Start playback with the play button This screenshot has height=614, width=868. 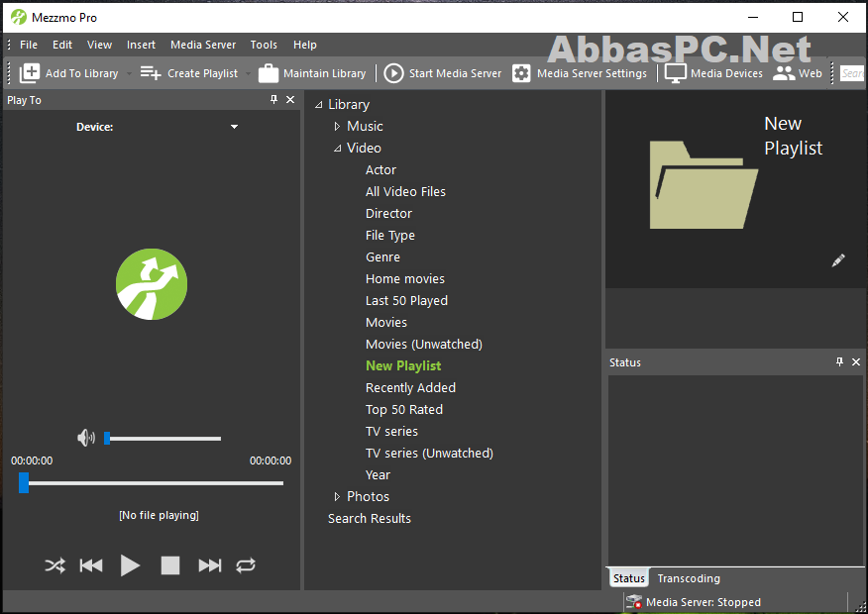tap(130, 565)
